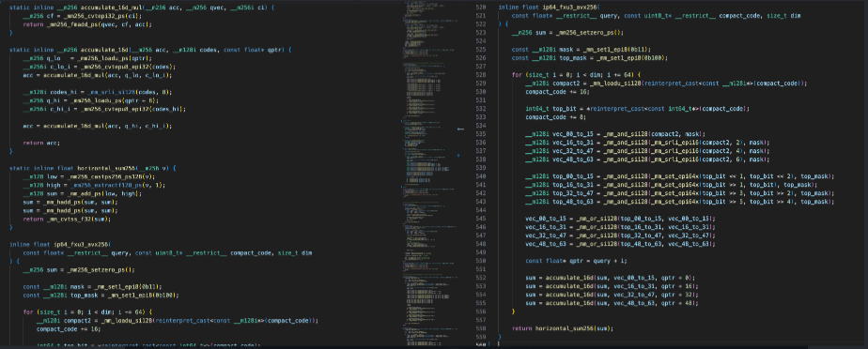Click the 'return horizontal_sum256(sum);' line
The height and width of the screenshot is (349, 868).
point(563,328)
